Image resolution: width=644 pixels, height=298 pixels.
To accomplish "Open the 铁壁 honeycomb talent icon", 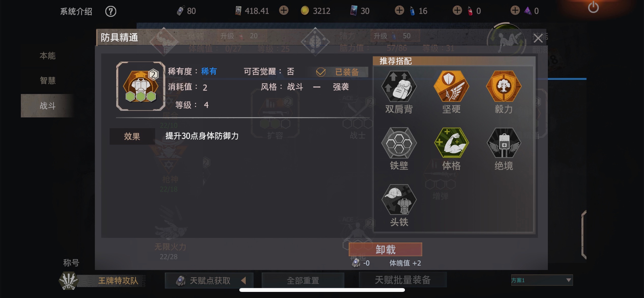I will (399, 143).
